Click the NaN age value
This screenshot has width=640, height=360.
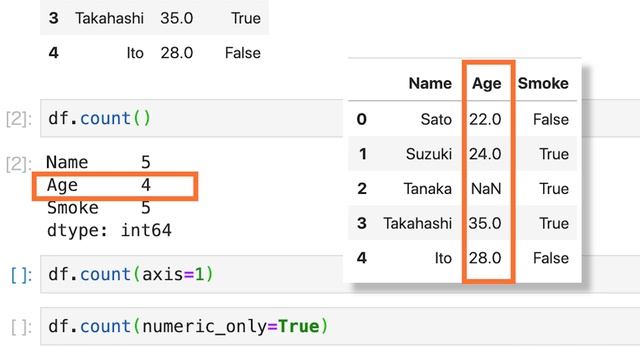coord(486,189)
